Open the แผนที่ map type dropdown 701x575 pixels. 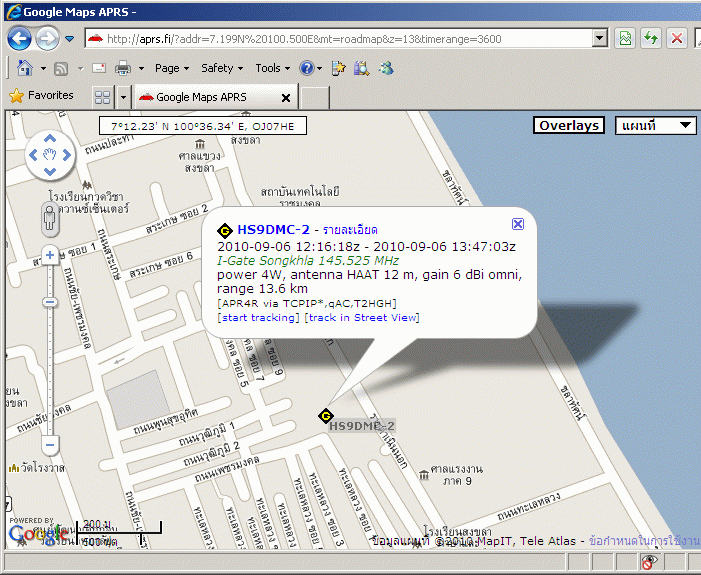tap(655, 125)
